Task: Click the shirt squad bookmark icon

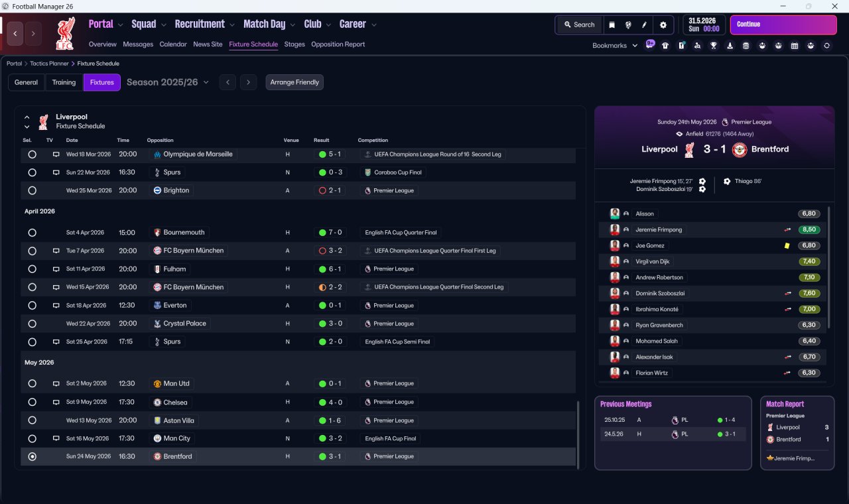Action: 665,46
